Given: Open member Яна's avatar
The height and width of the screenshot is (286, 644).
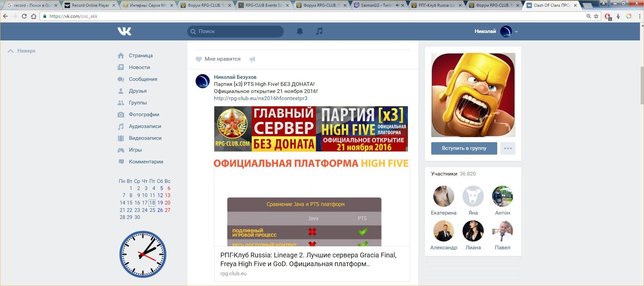Looking at the screenshot, I should click(473, 196).
